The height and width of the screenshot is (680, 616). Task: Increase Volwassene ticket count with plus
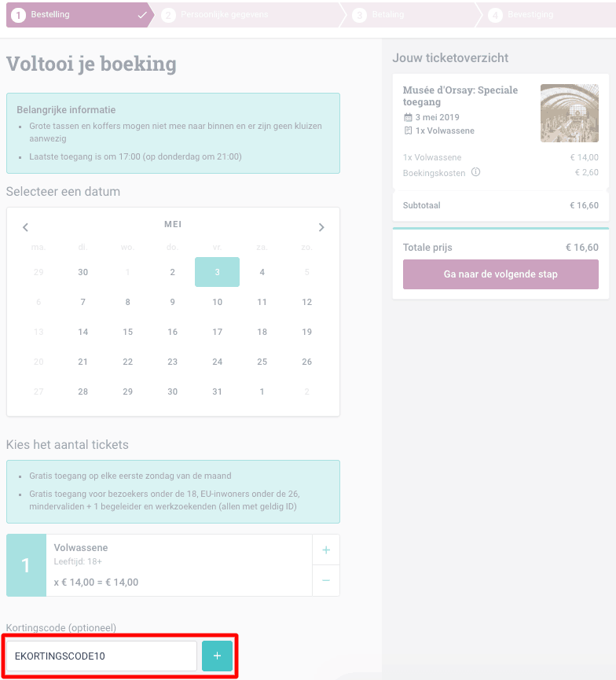(x=326, y=550)
